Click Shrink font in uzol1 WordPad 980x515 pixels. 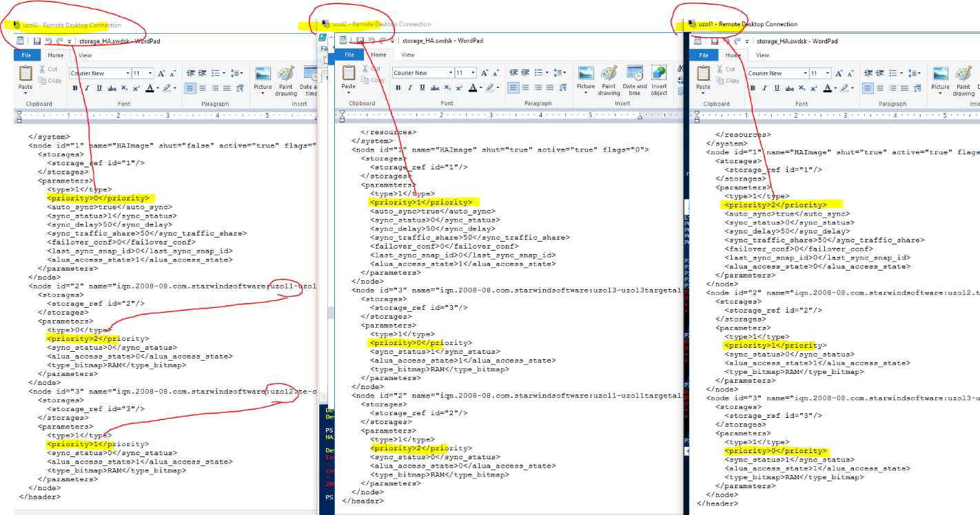tap(850, 73)
